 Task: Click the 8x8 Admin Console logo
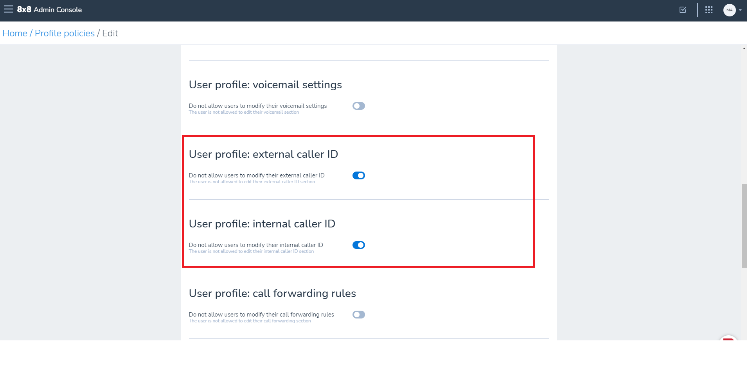click(x=49, y=10)
